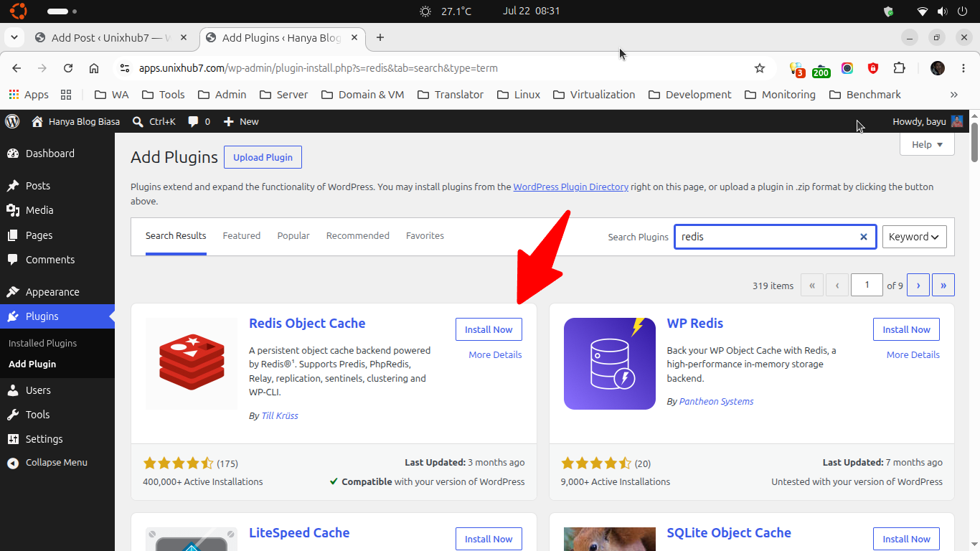Open Media library in sidebar
980x551 pixels.
pyautogui.click(x=57, y=210)
